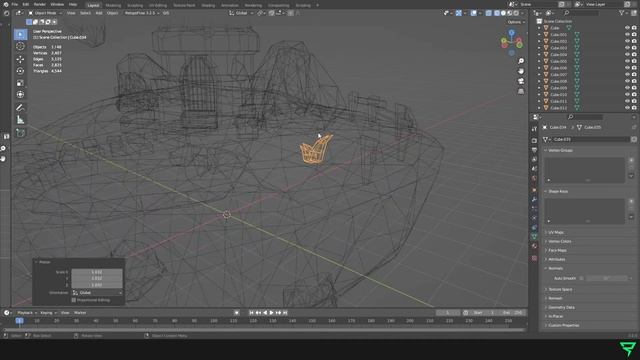Open the viewport Add menu

[99, 13]
